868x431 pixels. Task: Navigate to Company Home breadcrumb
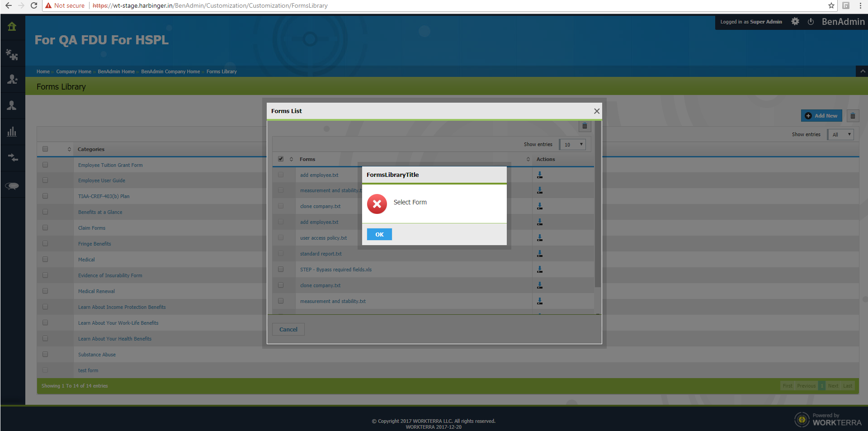74,71
